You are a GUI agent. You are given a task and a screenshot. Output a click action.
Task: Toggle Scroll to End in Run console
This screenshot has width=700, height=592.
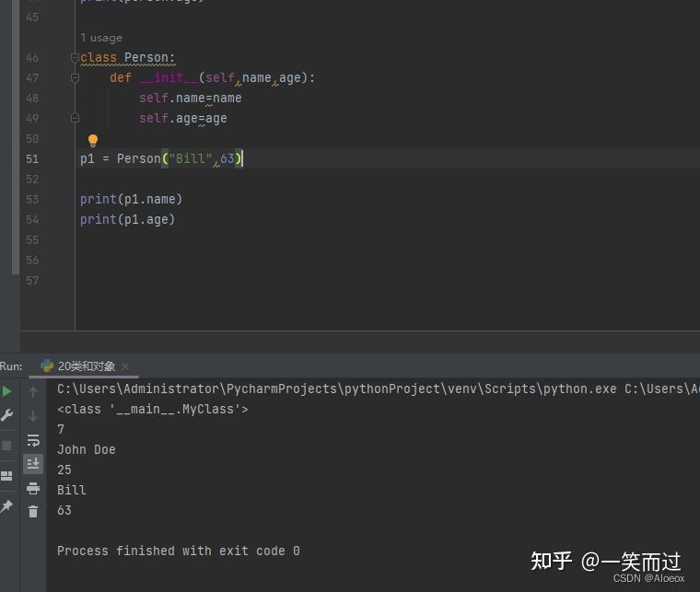pos(33,464)
